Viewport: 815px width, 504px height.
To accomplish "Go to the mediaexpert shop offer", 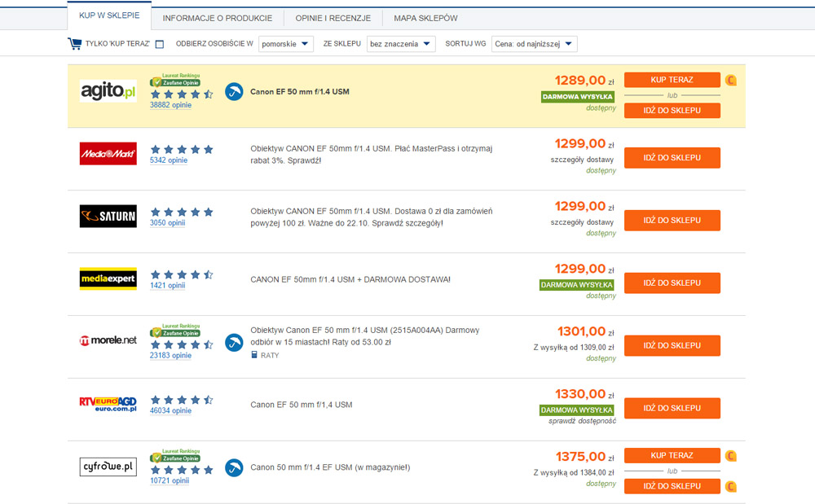I will pyautogui.click(x=672, y=283).
